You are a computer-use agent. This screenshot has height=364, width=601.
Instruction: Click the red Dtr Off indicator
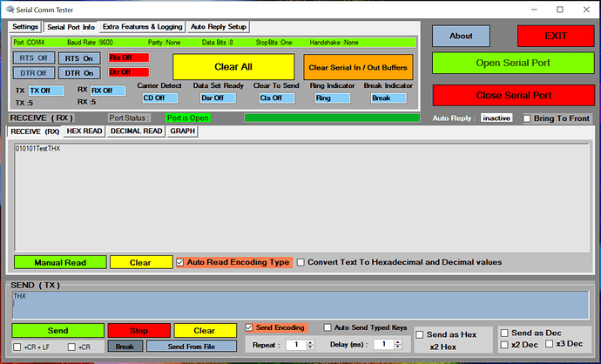tap(128, 72)
